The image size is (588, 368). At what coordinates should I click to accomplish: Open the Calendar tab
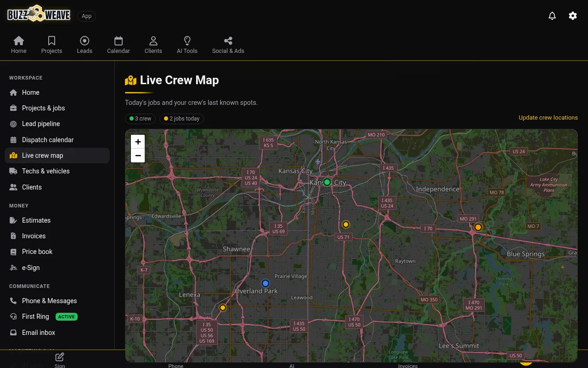coord(119,45)
